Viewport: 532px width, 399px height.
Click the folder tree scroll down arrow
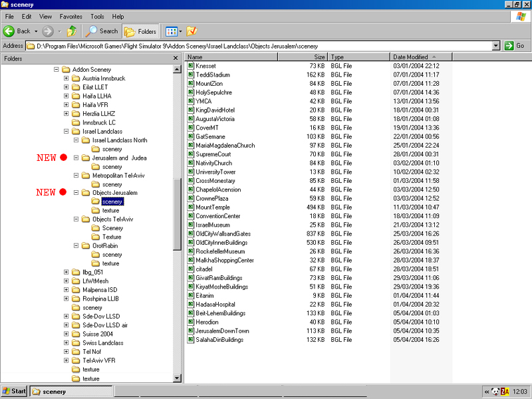177,378
